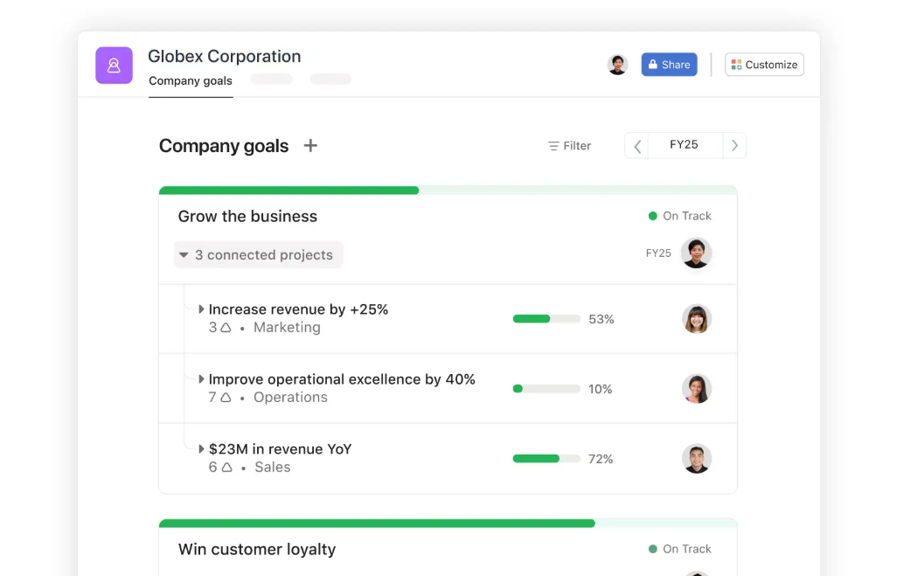Click the Increase revenue goal owner avatar
This screenshot has height=576, width=924.
coord(697,319)
